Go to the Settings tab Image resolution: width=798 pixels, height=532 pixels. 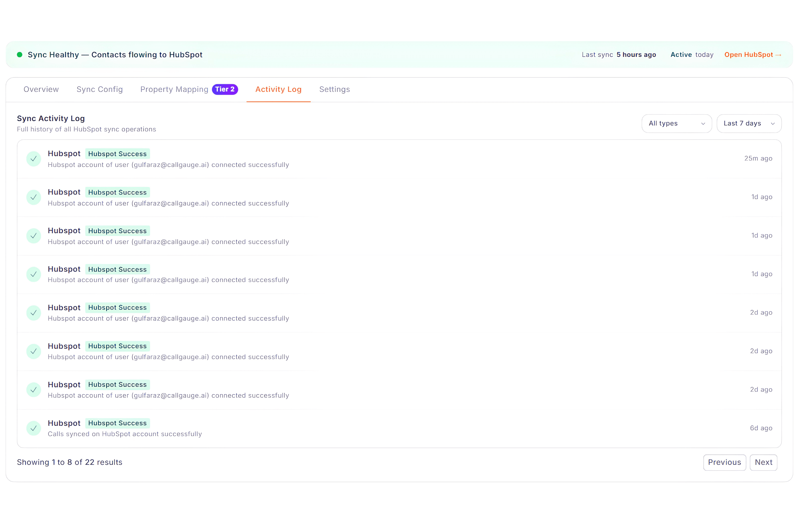point(335,89)
